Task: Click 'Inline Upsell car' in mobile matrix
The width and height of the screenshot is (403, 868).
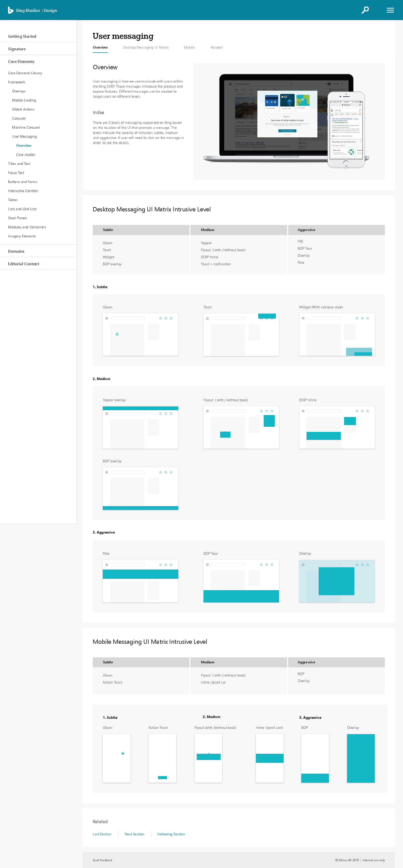Action: coord(213,682)
